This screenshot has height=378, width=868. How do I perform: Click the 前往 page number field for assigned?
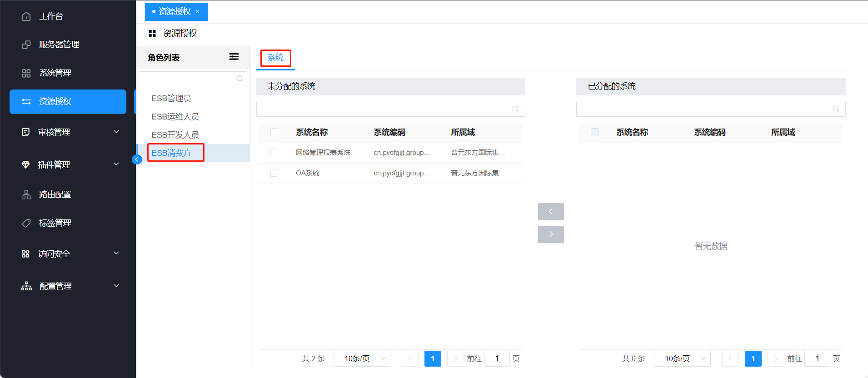[817, 359]
